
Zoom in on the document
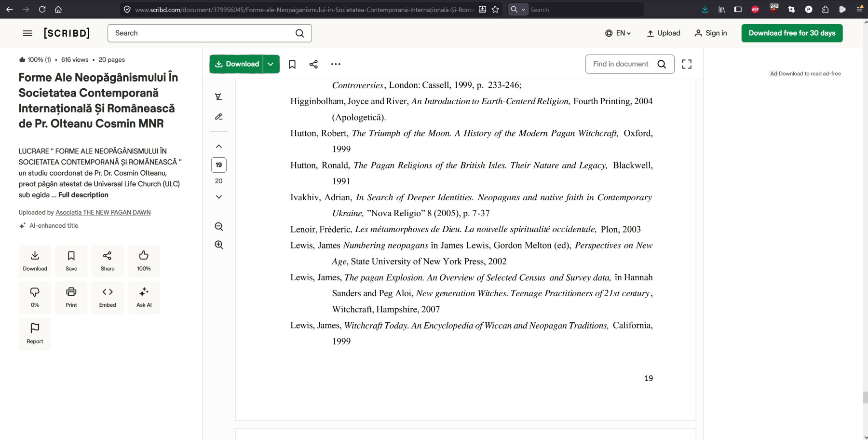tap(219, 245)
